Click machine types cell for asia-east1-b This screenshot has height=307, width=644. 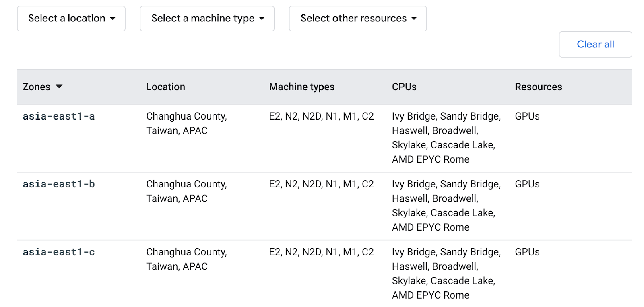pyautogui.click(x=321, y=184)
